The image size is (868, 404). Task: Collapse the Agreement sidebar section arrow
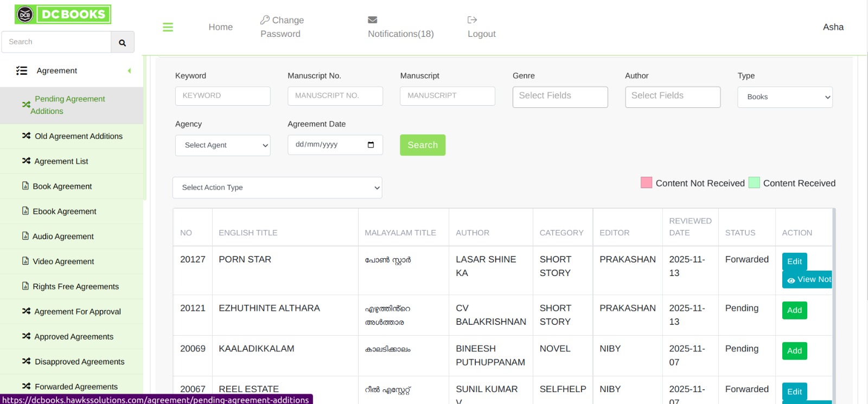coord(129,71)
